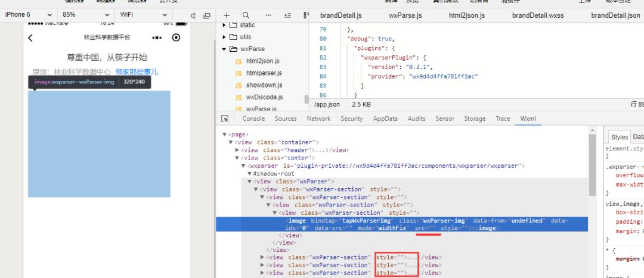
Task: Mute the simulator sound with the speaker icon
Action: coord(193,15)
